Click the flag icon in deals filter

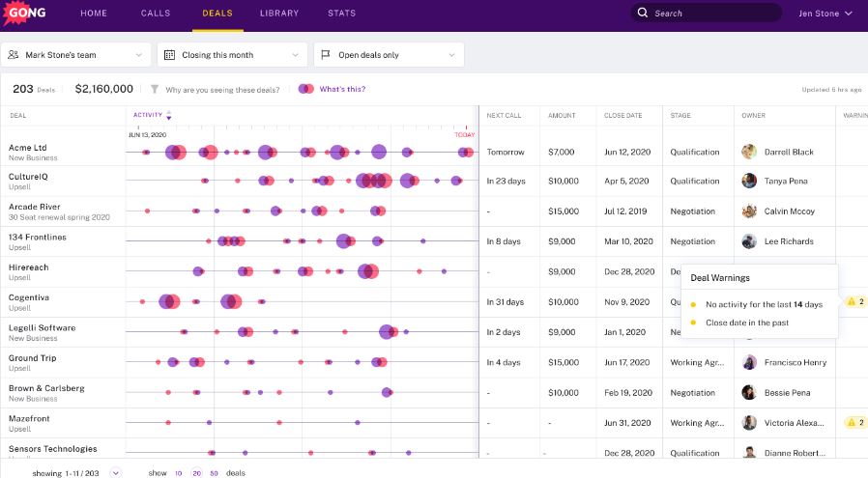click(326, 55)
